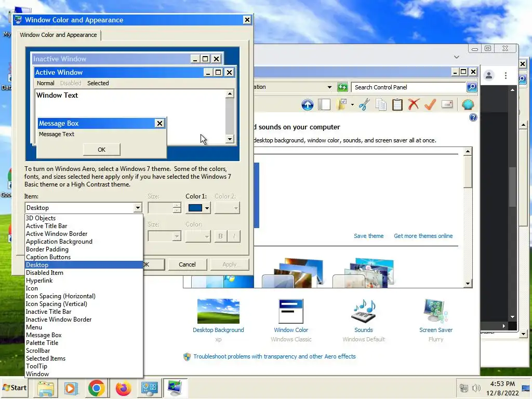
Task: Click preview Window Text scroll up arrow
Action: tap(230, 94)
